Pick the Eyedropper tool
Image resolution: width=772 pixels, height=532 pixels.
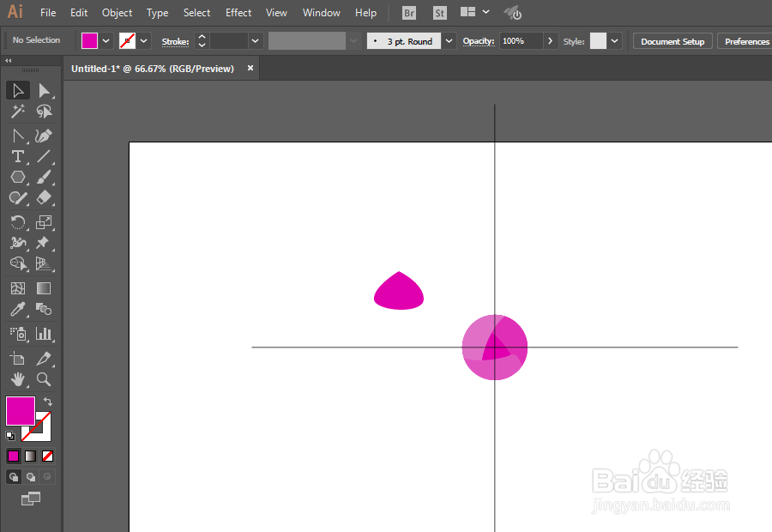18,310
